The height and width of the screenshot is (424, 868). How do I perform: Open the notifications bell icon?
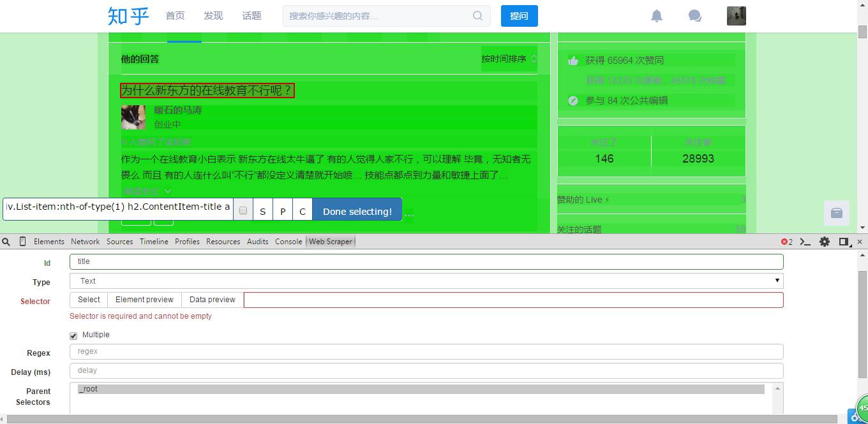click(657, 16)
